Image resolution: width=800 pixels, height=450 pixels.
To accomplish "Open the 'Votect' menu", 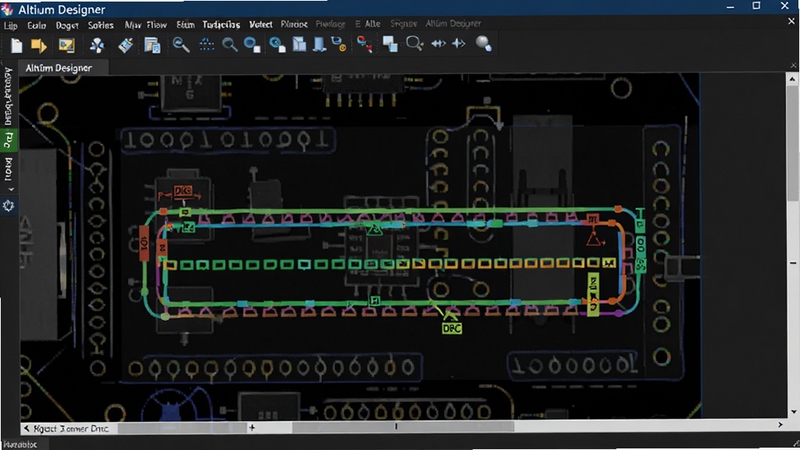I will [261, 24].
